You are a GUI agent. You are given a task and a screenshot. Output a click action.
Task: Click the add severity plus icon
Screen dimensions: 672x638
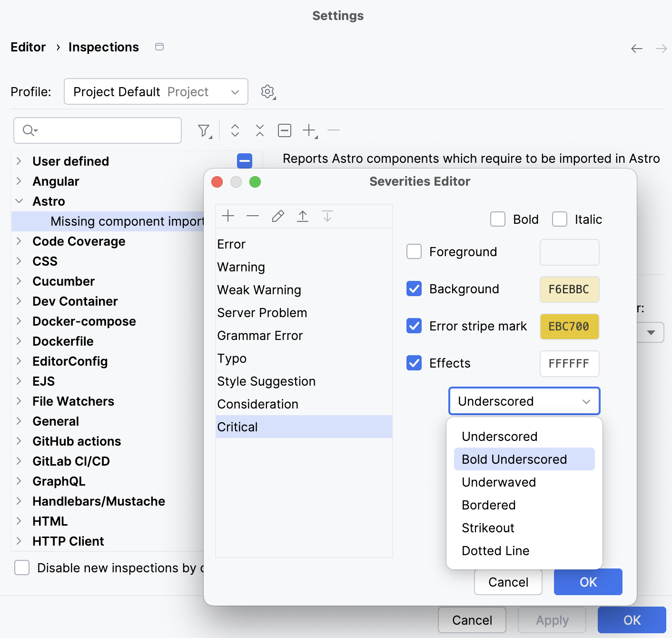pos(228,216)
